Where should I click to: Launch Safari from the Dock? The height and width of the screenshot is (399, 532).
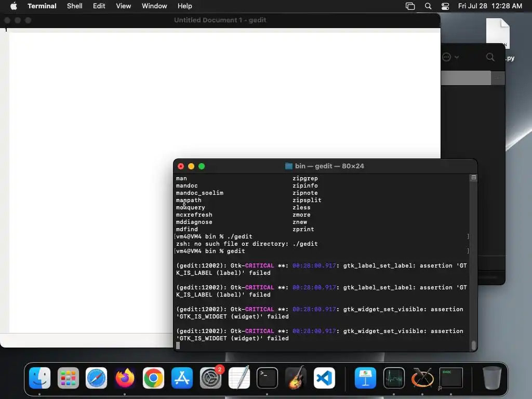96,378
